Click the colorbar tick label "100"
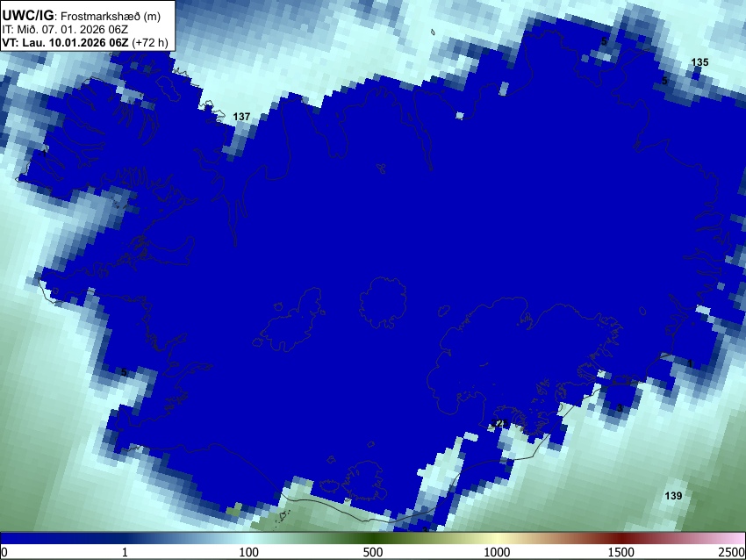Viewport: 746px width, 560px height. (x=249, y=552)
